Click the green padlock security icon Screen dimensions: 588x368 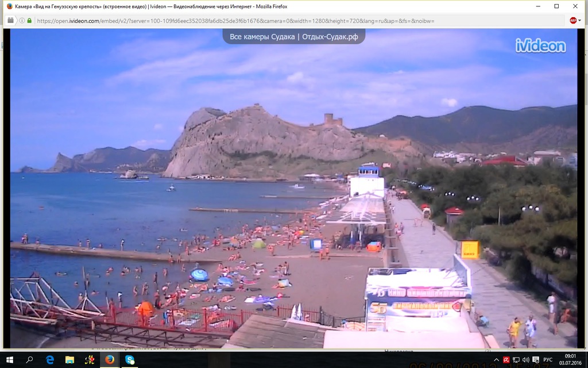29,21
